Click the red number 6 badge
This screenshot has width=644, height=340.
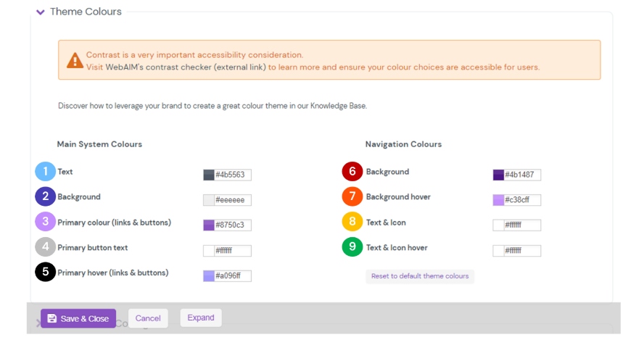(x=352, y=172)
